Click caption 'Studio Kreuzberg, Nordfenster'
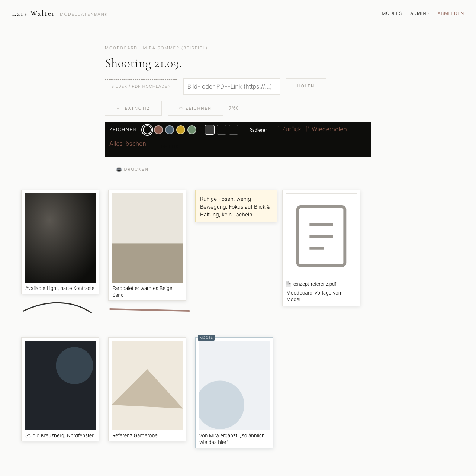Image resolution: width=476 pixels, height=476 pixels. 59,435
